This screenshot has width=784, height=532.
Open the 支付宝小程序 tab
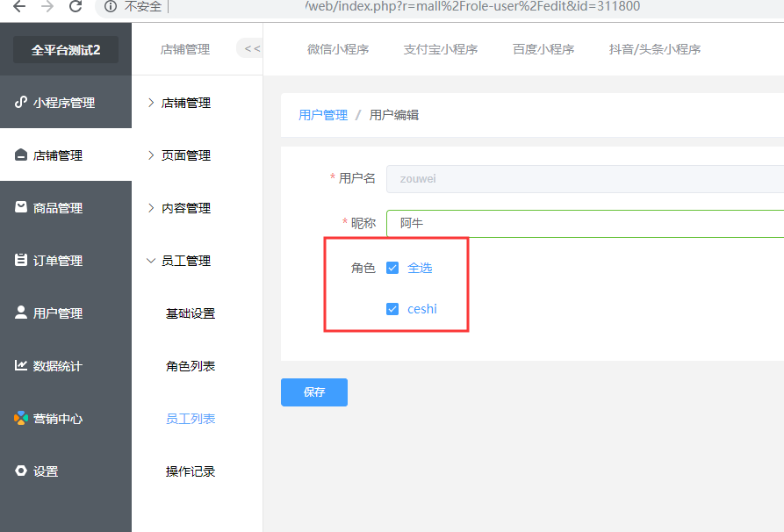coord(441,49)
